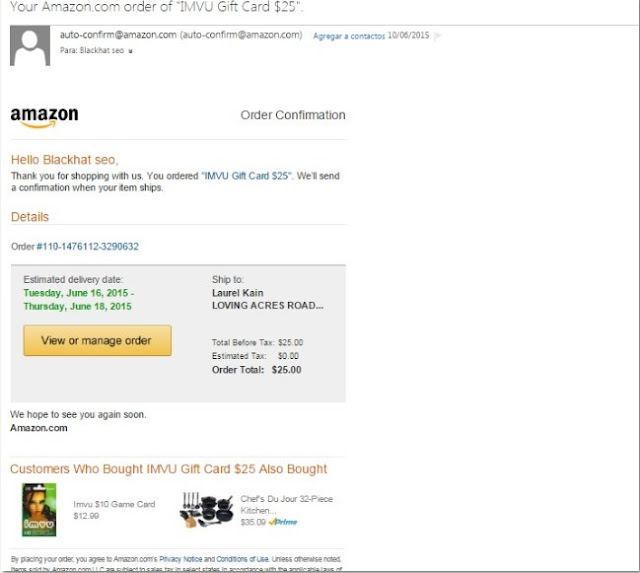
Task: Expand the recipient dropdown arrow after Blackhat seo
Action: click(130, 51)
